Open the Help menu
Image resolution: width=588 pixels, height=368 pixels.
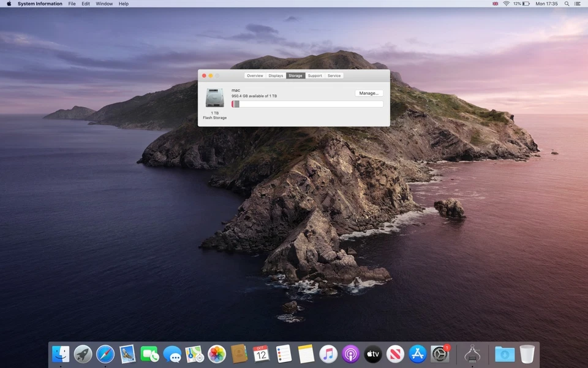pos(124,4)
